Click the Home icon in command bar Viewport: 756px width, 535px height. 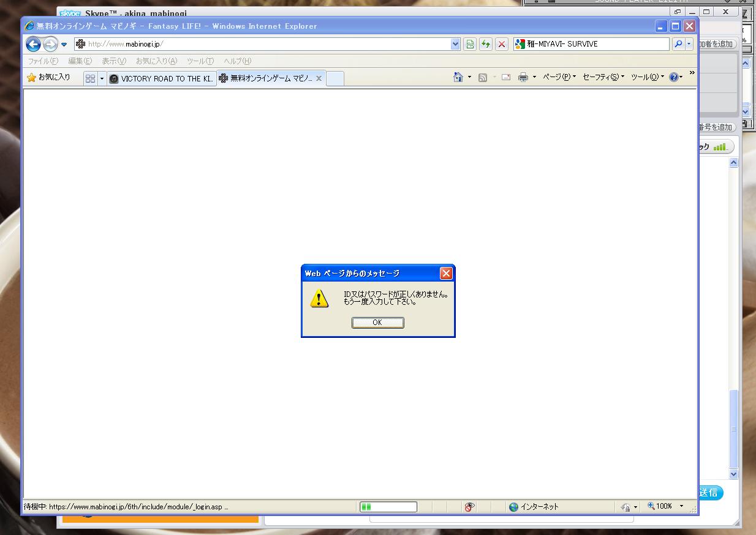458,77
